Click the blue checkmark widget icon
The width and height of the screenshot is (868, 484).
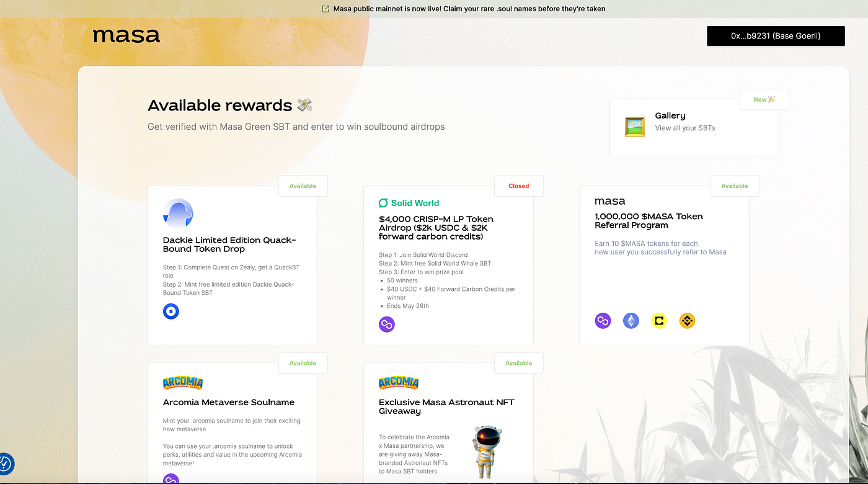point(4,463)
